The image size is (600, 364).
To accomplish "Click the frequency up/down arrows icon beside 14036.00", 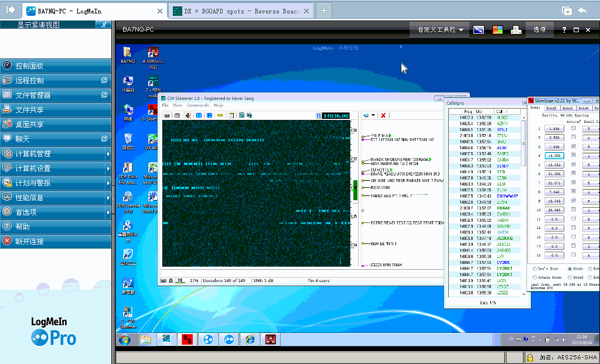I will click(x=318, y=115).
